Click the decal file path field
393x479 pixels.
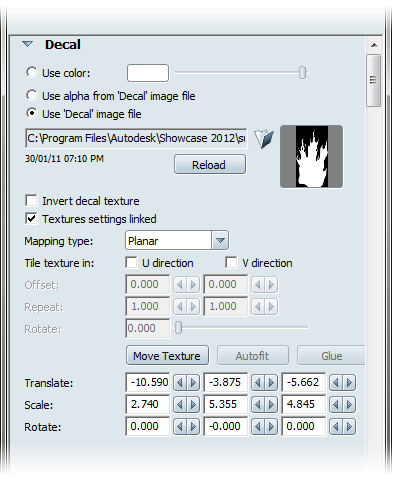click(x=136, y=138)
